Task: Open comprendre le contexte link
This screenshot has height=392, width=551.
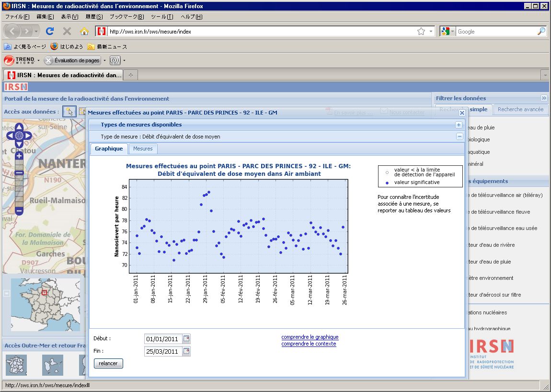Action: tap(309, 344)
